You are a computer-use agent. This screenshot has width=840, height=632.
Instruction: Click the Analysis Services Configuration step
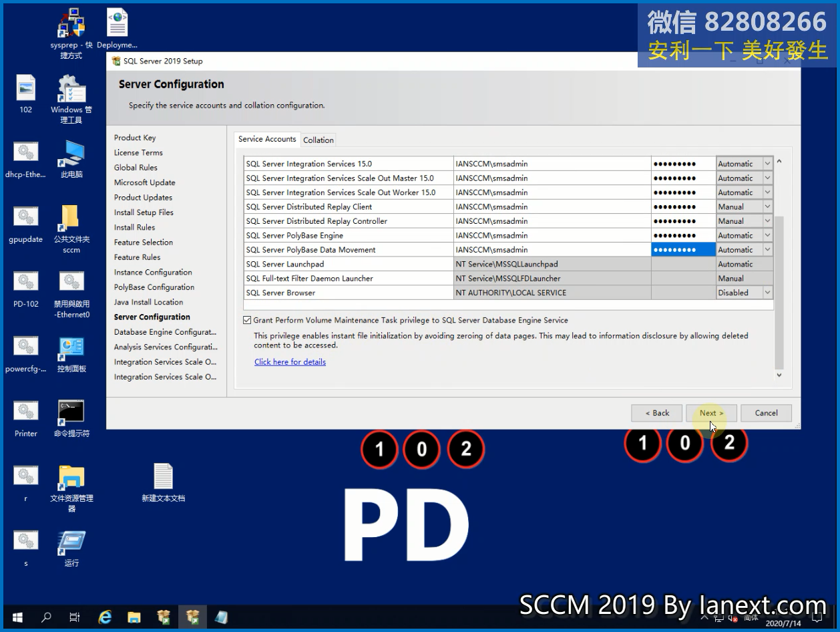coord(166,347)
